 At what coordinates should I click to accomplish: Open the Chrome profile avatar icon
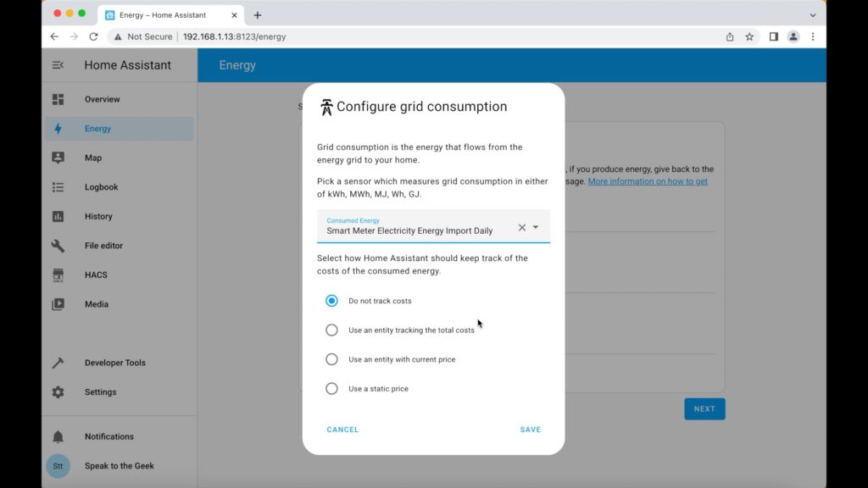pyautogui.click(x=793, y=36)
